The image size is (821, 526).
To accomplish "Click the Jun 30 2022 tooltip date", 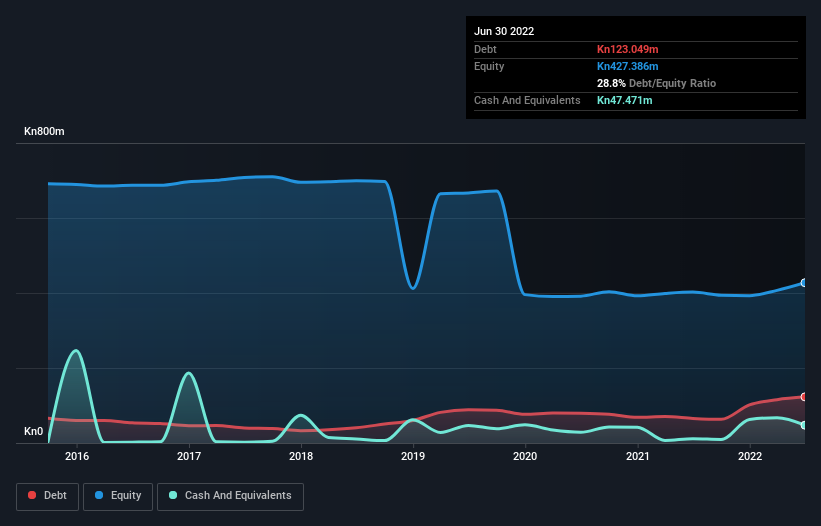I will tap(504, 31).
